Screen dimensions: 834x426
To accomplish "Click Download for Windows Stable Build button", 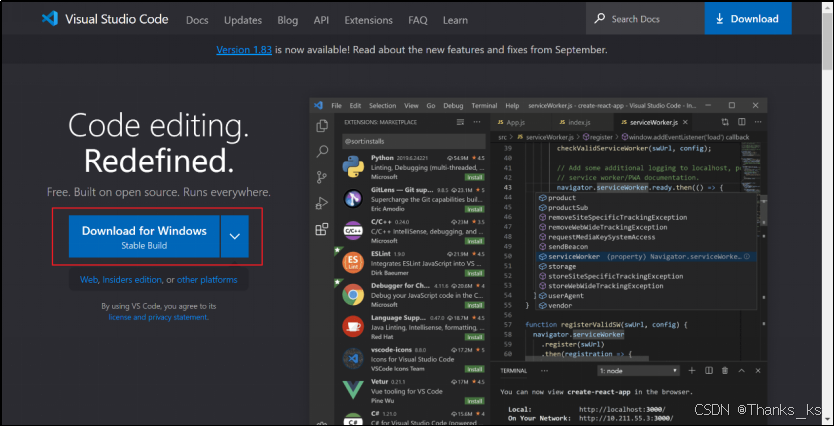I will click(144, 236).
